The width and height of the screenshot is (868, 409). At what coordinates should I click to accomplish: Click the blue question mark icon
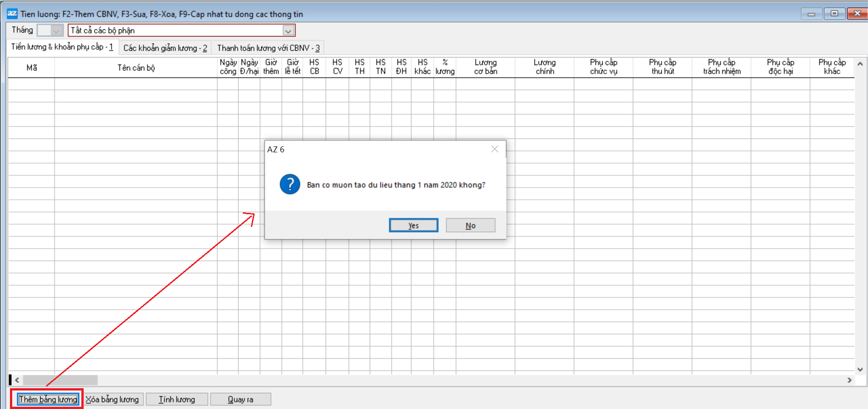(290, 184)
